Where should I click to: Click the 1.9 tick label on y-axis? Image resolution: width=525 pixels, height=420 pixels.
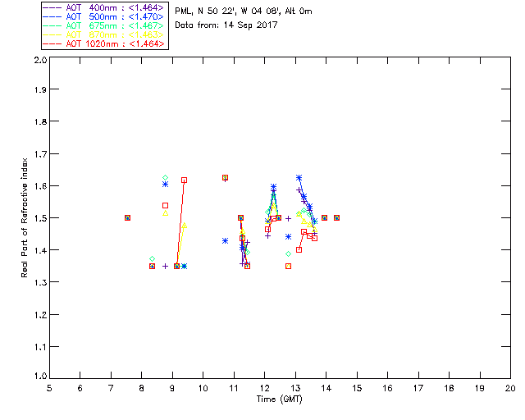[x=40, y=89]
